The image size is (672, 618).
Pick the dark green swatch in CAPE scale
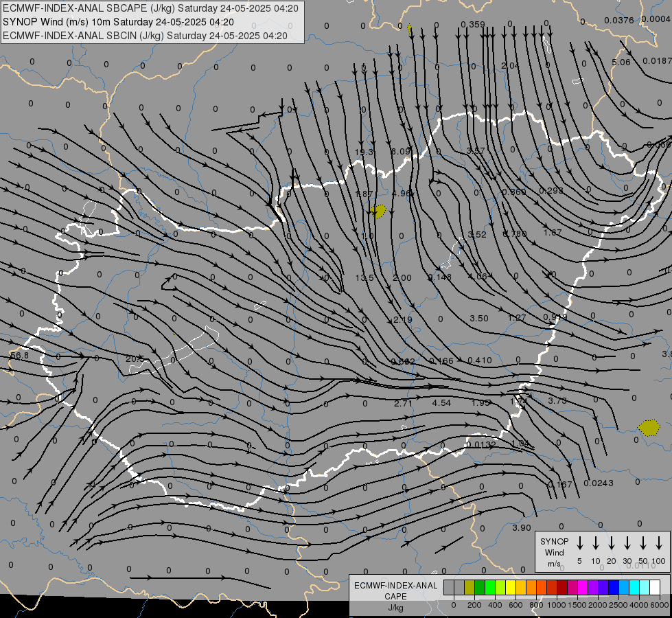click(480, 588)
